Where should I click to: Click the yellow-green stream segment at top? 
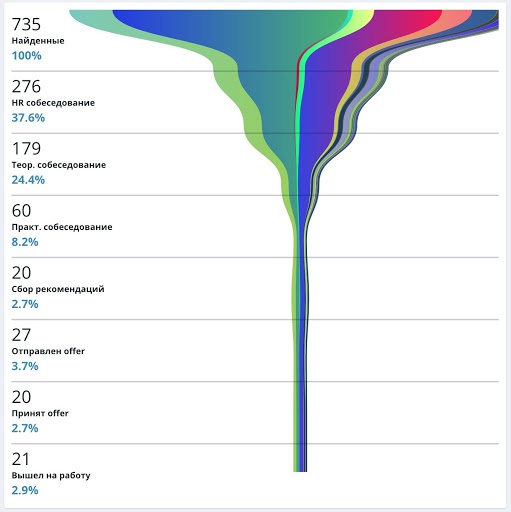pos(362,17)
